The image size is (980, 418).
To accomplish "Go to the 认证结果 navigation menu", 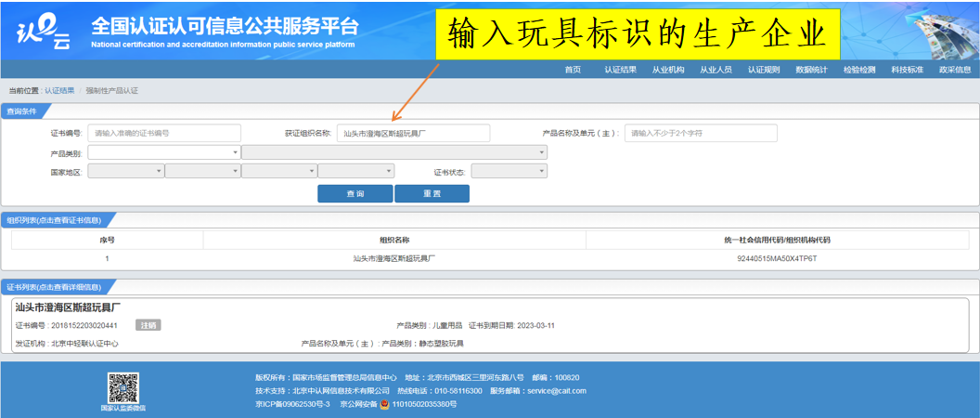I will point(620,70).
